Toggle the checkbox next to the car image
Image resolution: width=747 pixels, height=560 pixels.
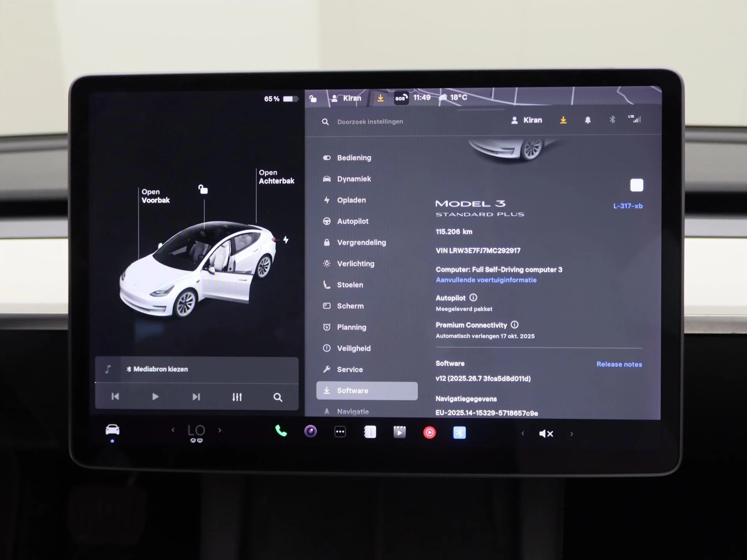pyautogui.click(x=637, y=185)
